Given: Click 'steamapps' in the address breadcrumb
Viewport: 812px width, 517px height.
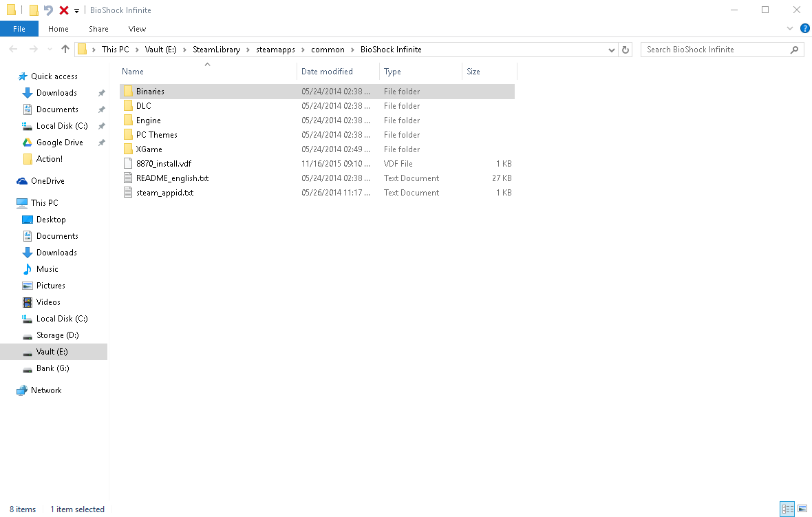Looking at the screenshot, I should point(275,50).
